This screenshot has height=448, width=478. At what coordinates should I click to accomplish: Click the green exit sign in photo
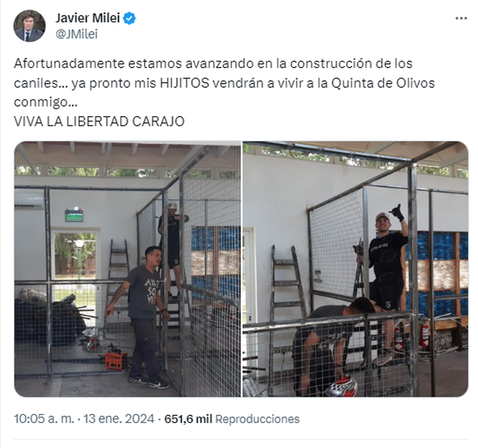coord(74,215)
